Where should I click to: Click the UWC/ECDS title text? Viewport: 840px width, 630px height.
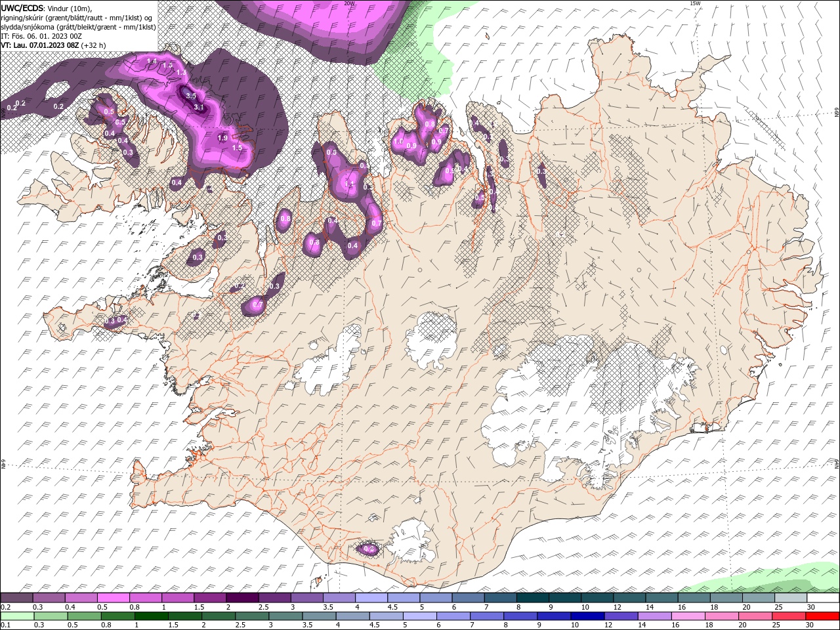click(x=22, y=7)
